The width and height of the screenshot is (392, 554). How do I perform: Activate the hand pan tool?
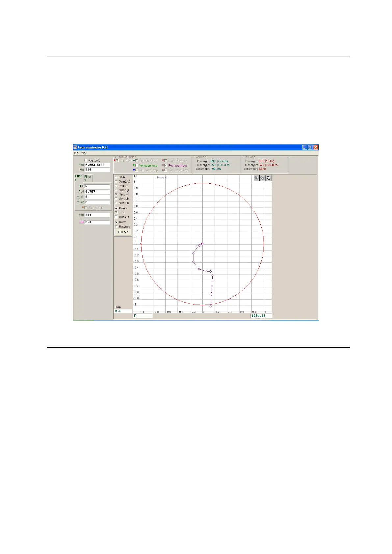click(269, 178)
